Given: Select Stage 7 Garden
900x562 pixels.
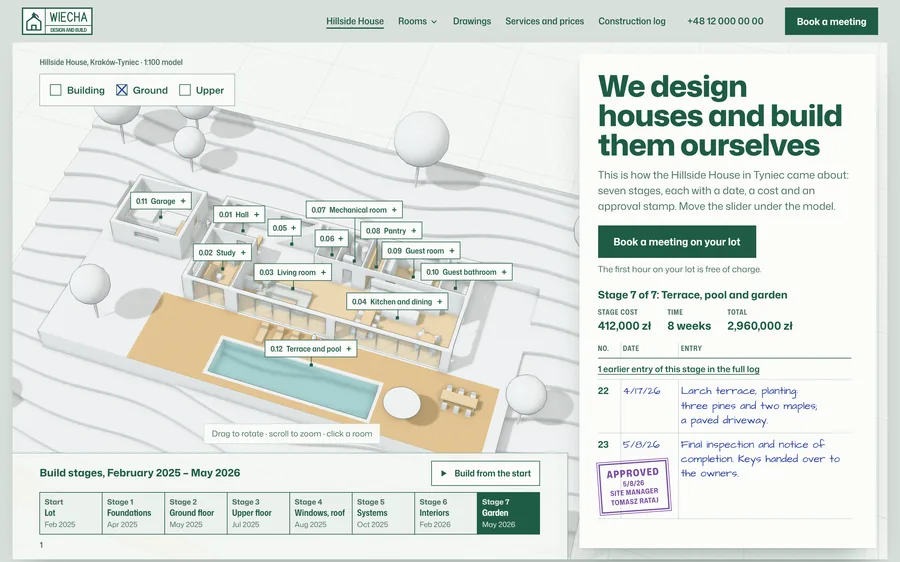Looking at the screenshot, I should tap(508, 513).
